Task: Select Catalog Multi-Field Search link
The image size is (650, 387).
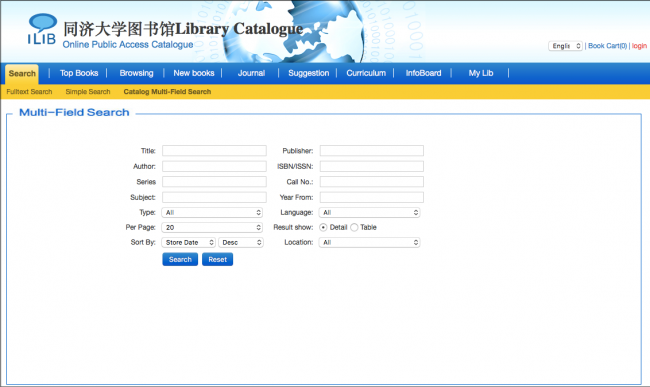Action: tap(167, 92)
